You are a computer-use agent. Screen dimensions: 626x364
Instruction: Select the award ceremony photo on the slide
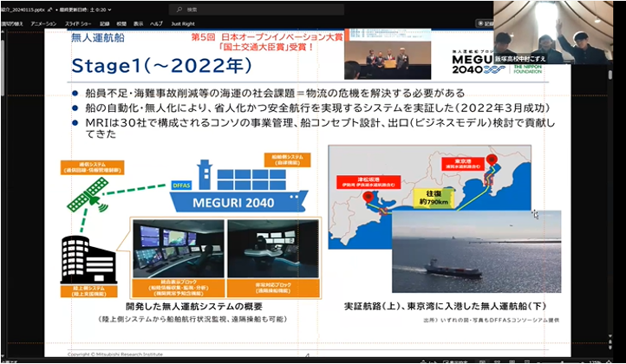[388, 54]
